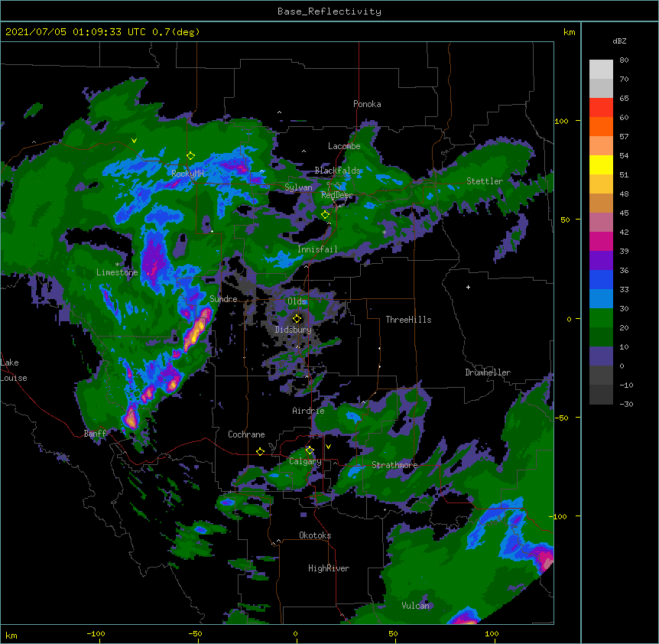This screenshot has width=659, height=644.
Task: Pick the orange 57-60 dBZ legend swatch
Action: (x=601, y=126)
